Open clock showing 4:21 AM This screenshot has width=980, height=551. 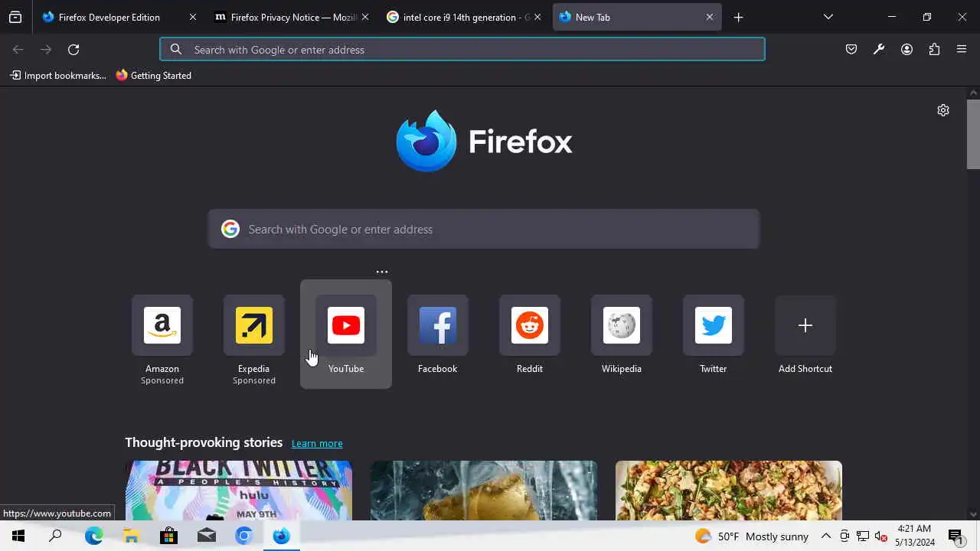914,536
